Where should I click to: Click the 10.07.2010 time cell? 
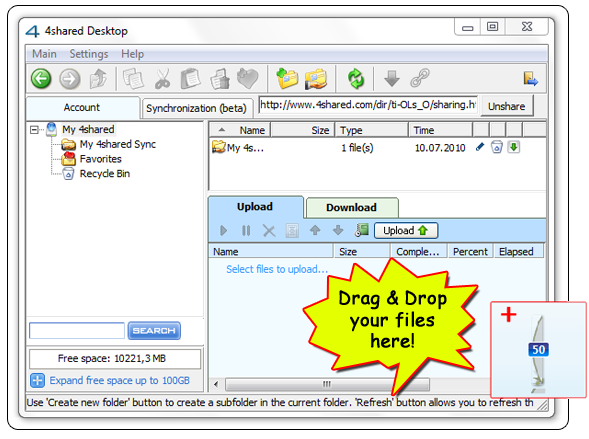pyautogui.click(x=440, y=148)
